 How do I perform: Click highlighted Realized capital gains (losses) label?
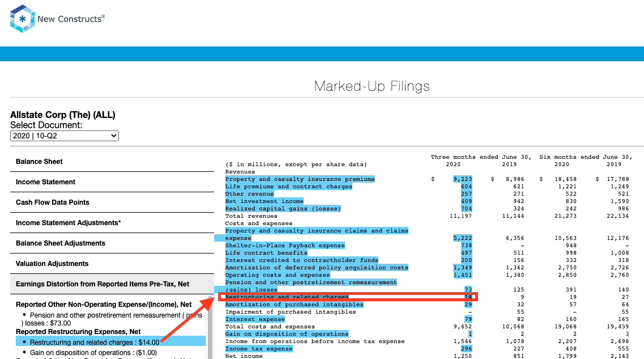coord(283,209)
